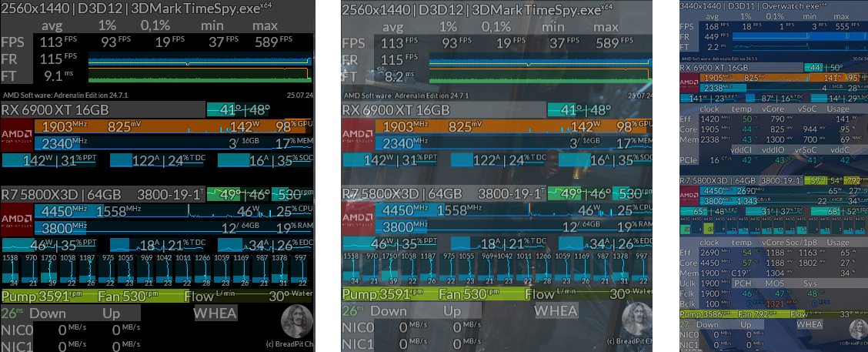Click the '589 FPS' max value in left overlay
The image size is (868, 352).
[273, 42]
